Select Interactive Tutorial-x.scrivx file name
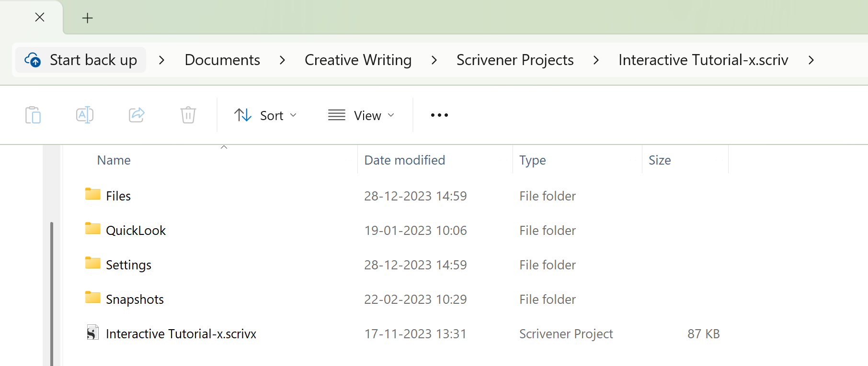868x366 pixels. pyautogui.click(x=181, y=334)
